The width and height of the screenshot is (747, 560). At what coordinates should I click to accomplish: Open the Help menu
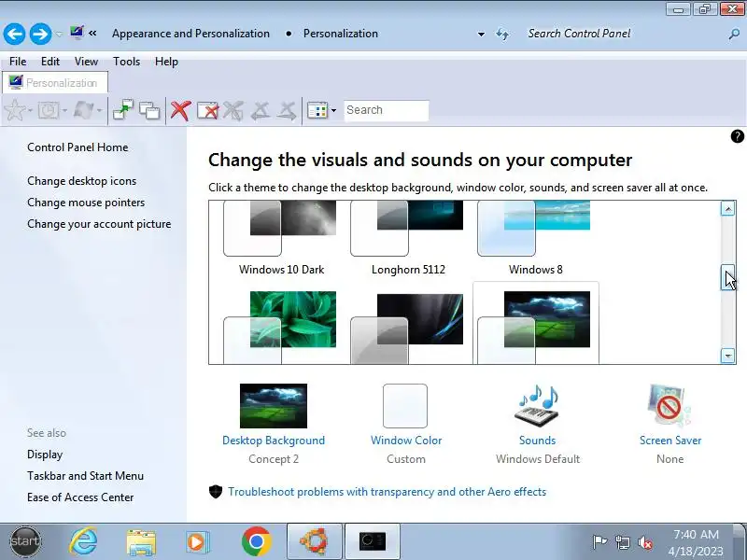[x=166, y=62]
